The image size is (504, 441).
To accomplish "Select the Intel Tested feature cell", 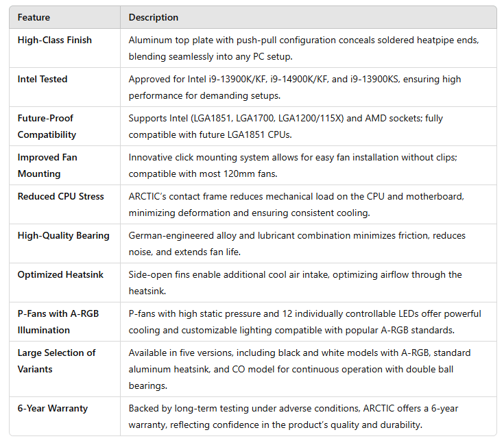I will [65, 87].
